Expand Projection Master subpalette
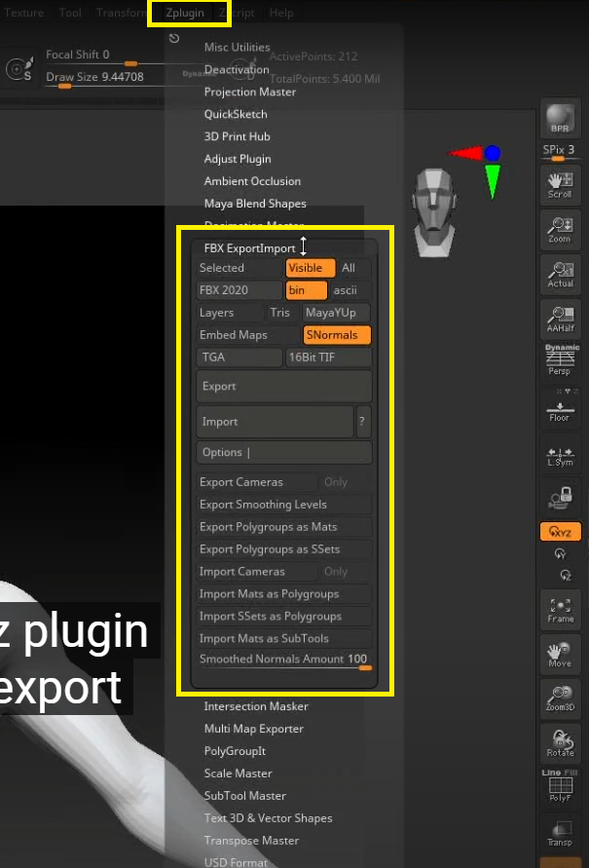 click(x=249, y=92)
